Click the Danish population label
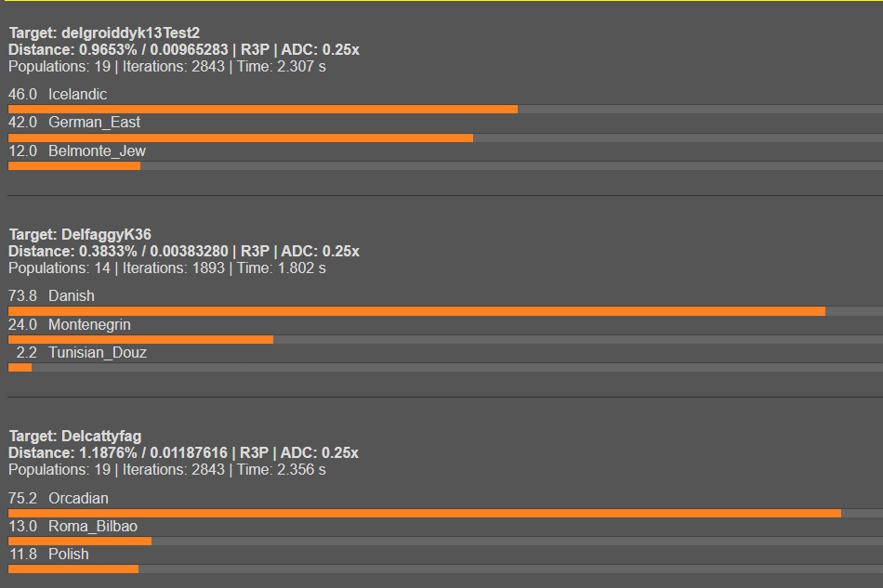Screen dimensions: 883x588 point(71,296)
